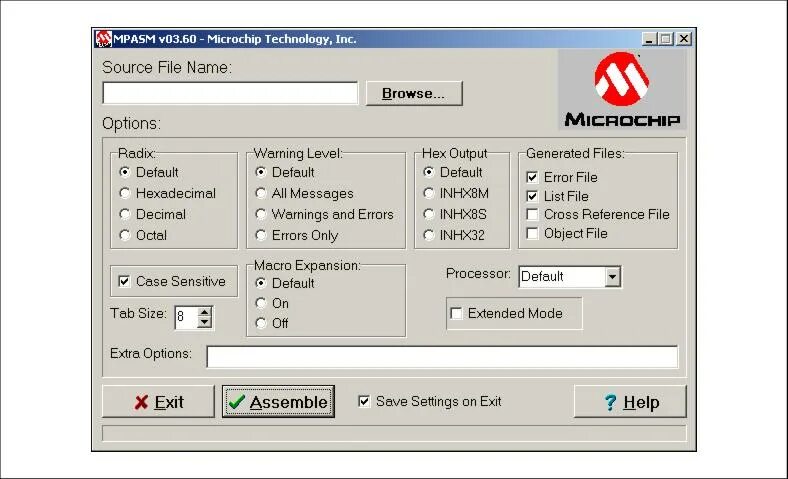Click the Exit button

158,402
